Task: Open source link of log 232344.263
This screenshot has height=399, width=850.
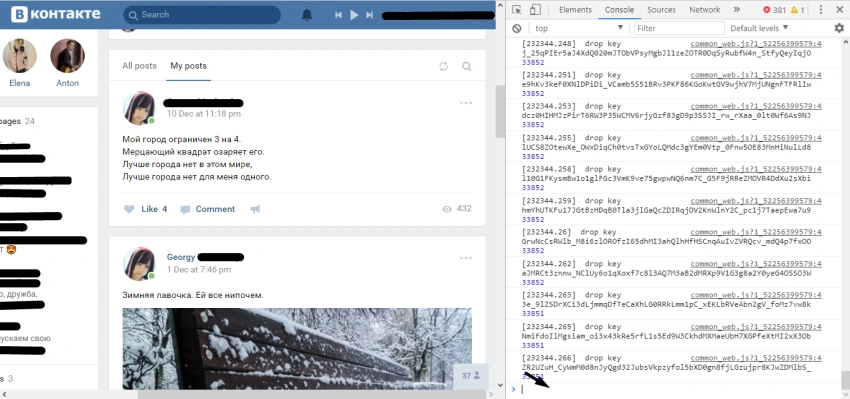Action: click(756, 295)
